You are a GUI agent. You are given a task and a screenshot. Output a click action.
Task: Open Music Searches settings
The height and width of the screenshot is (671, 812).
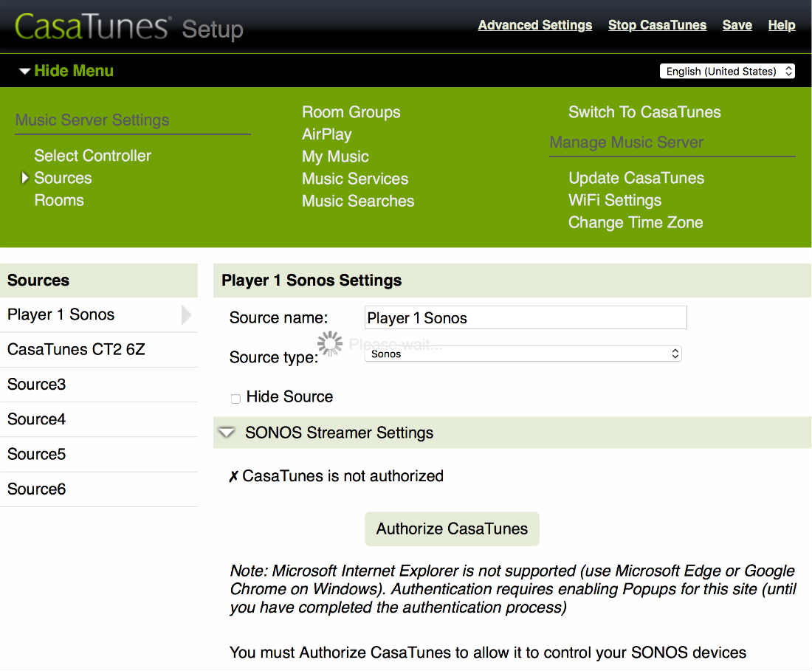[358, 201]
